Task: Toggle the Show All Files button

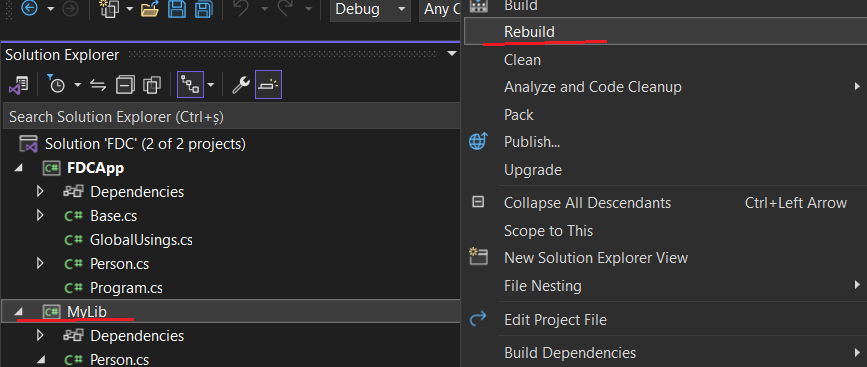Action: pyautogui.click(x=152, y=85)
